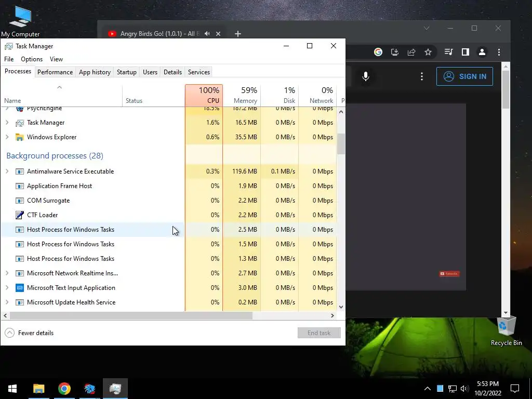
Task: Select the Processes tab
Action: [x=18, y=71]
